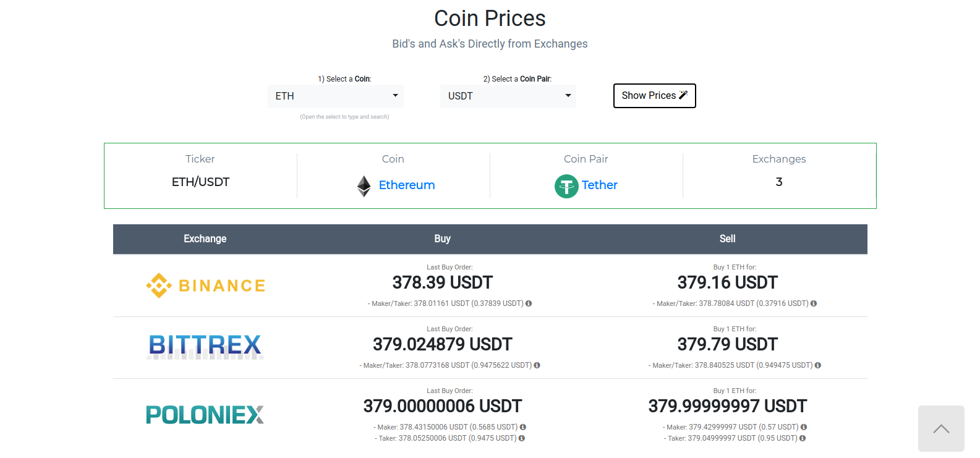Screen dimensions: 980x458
Task: Select Bittrex buy price 379.024879 USDT
Action: tap(443, 344)
